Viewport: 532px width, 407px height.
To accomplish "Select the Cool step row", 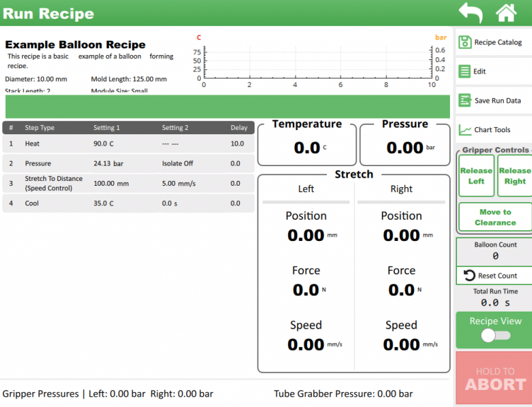I will tap(128, 203).
